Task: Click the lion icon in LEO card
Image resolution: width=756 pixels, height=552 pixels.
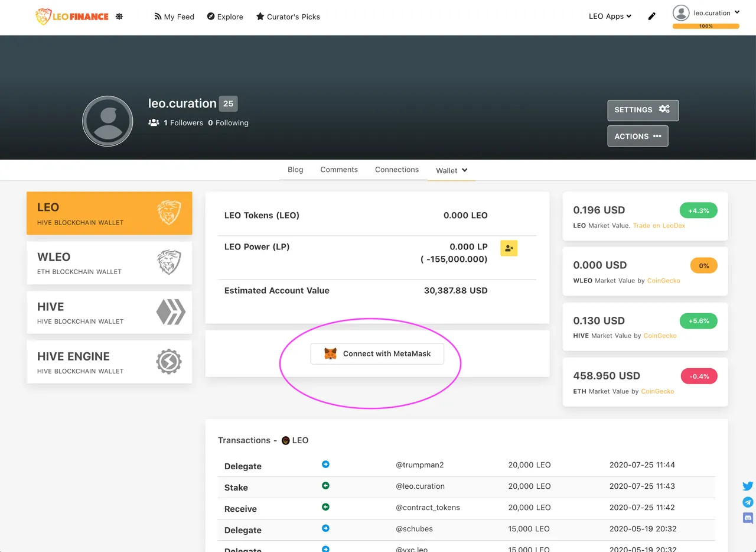Action: pyautogui.click(x=170, y=213)
